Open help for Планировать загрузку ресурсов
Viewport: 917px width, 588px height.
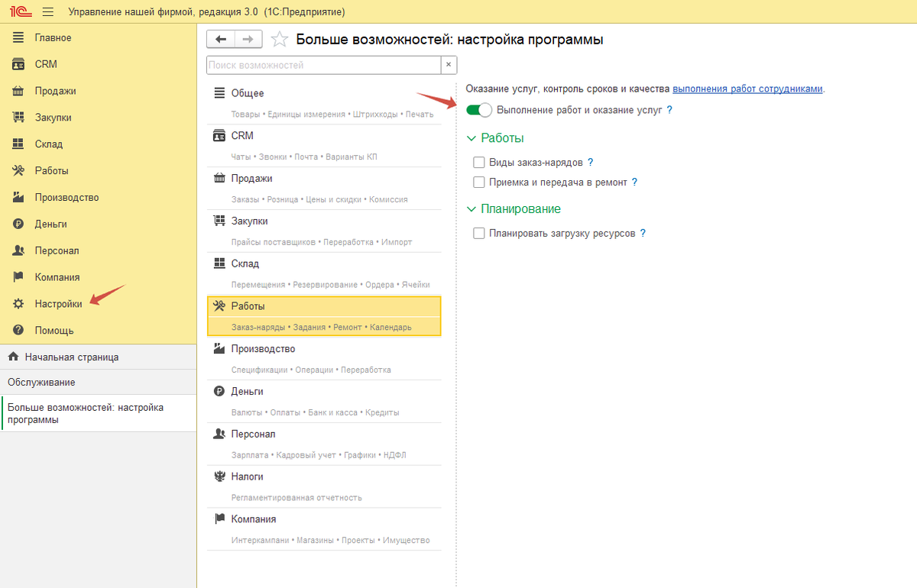click(643, 234)
